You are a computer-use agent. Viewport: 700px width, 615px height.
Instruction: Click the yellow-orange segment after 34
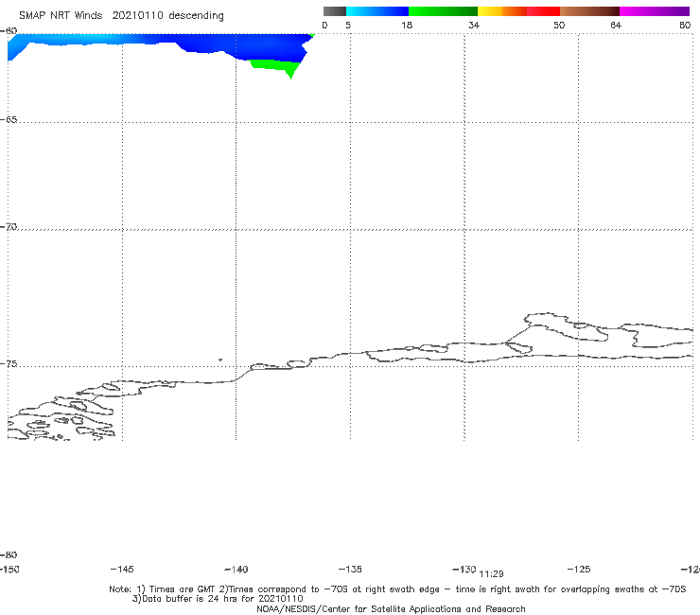[502, 11]
